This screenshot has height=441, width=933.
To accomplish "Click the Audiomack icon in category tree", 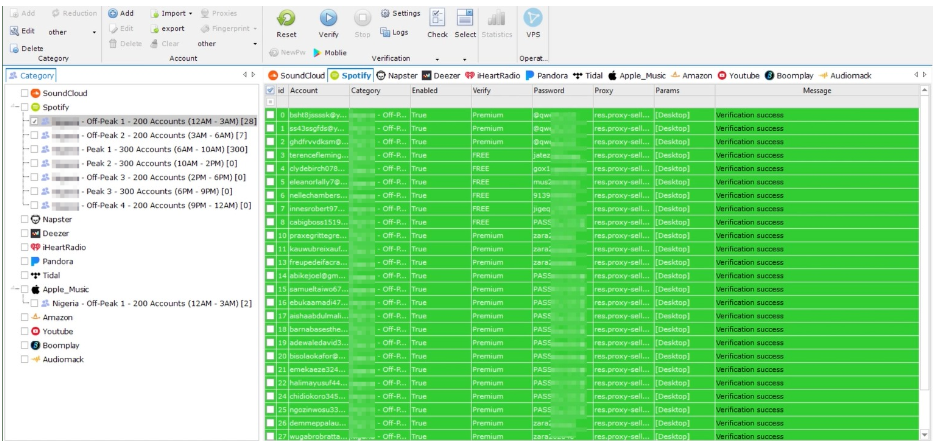I will [35, 359].
